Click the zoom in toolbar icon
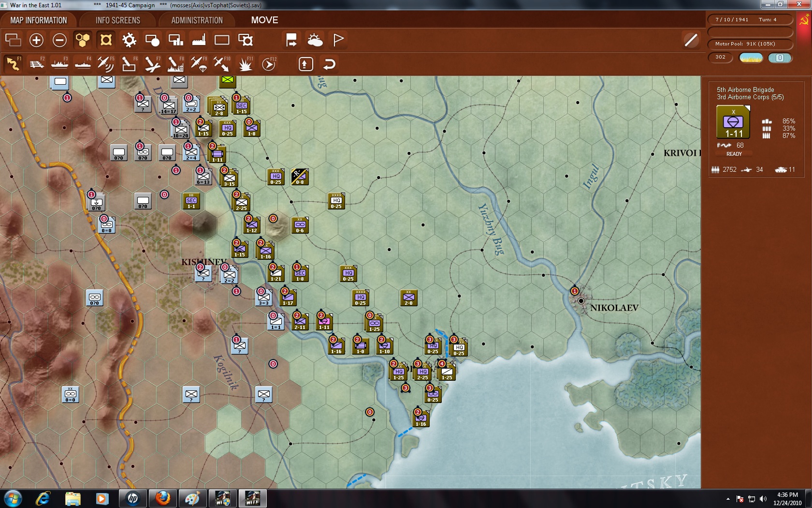The image size is (812, 508). coord(36,40)
